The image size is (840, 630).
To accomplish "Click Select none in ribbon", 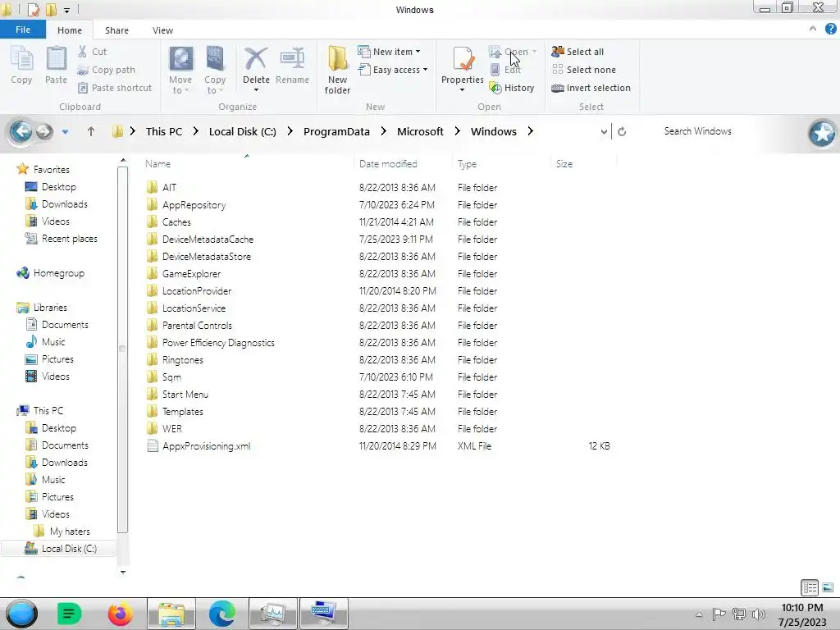I will (x=584, y=70).
